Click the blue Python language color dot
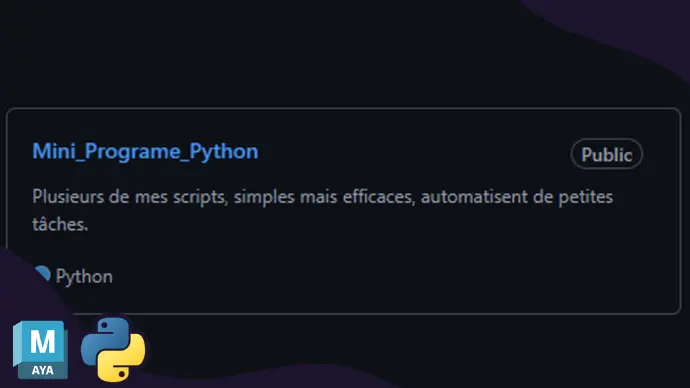Image resolution: width=690 pixels, height=388 pixels. click(x=43, y=273)
